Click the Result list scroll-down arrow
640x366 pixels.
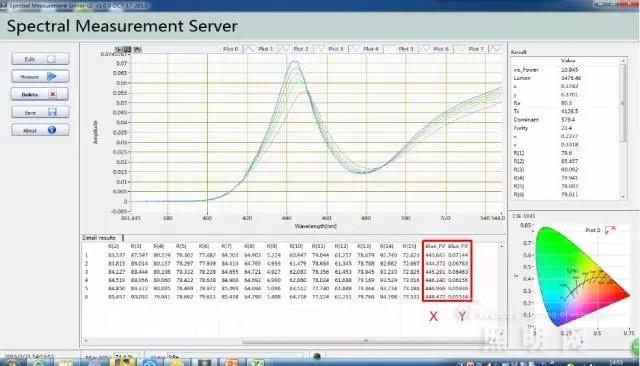coord(623,197)
